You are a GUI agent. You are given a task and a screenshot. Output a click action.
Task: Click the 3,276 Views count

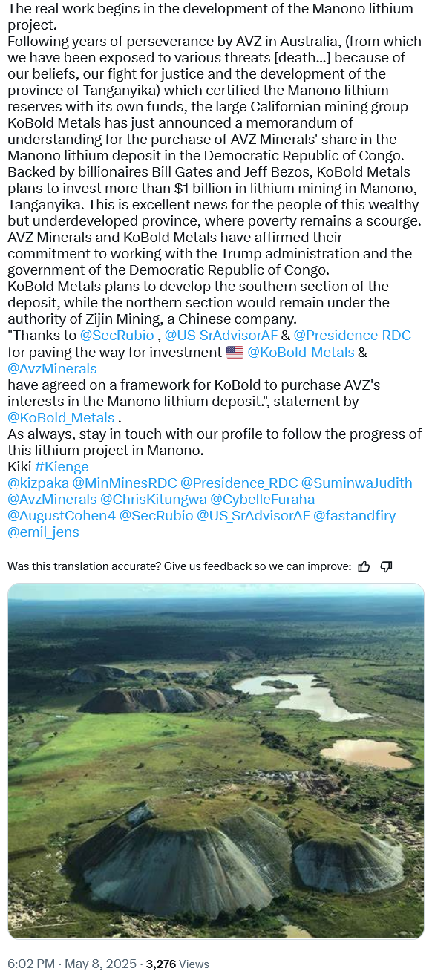[177, 964]
